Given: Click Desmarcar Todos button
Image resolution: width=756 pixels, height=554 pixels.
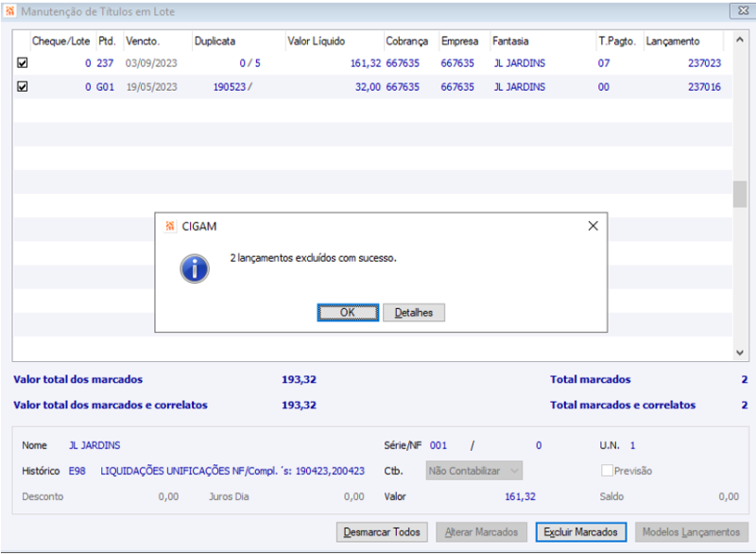Looking at the screenshot, I should pos(382,532).
